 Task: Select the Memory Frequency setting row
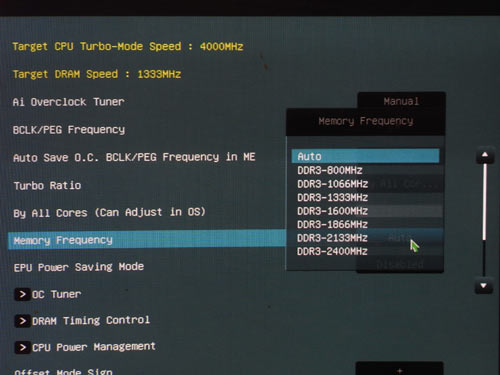(147, 240)
